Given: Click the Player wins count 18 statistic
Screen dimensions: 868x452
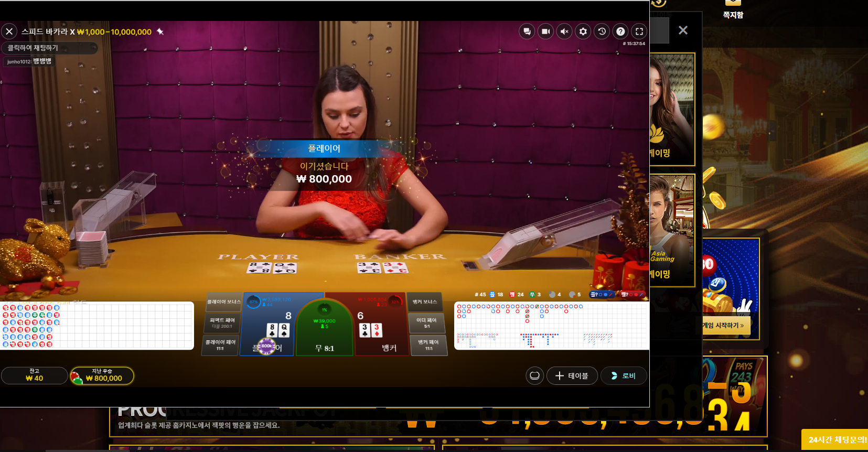Looking at the screenshot, I should coord(496,295).
